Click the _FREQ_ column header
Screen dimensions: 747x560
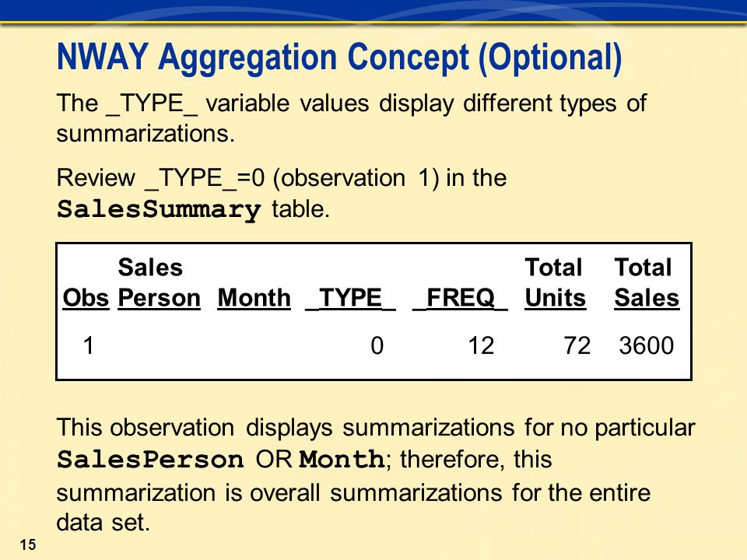(x=460, y=298)
